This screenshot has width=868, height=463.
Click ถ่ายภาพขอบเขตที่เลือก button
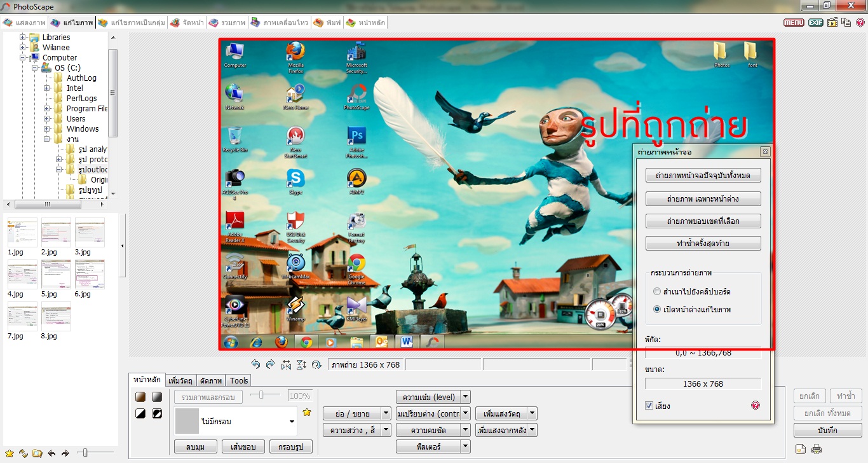[703, 221]
